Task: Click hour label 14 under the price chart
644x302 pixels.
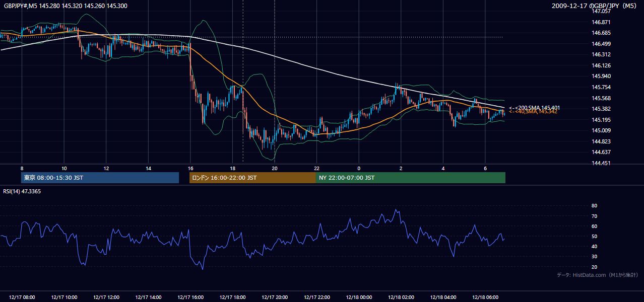Action: coord(148,168)
